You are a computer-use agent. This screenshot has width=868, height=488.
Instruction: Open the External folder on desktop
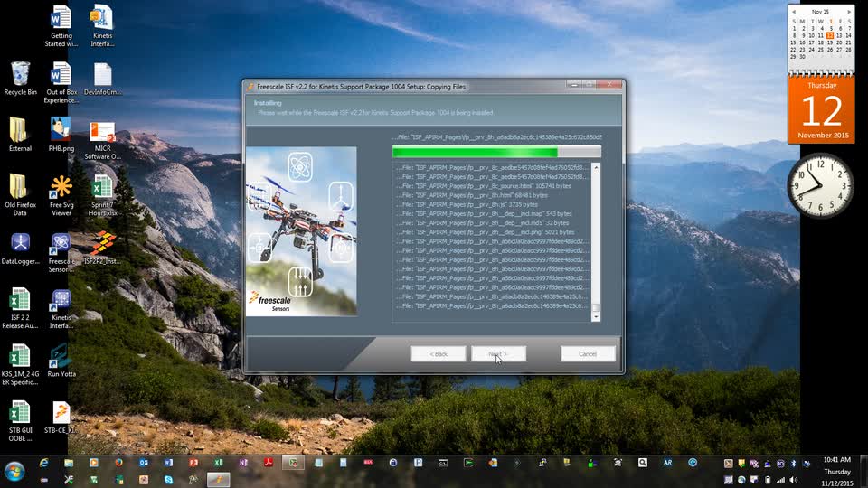[x=20, y=131]
